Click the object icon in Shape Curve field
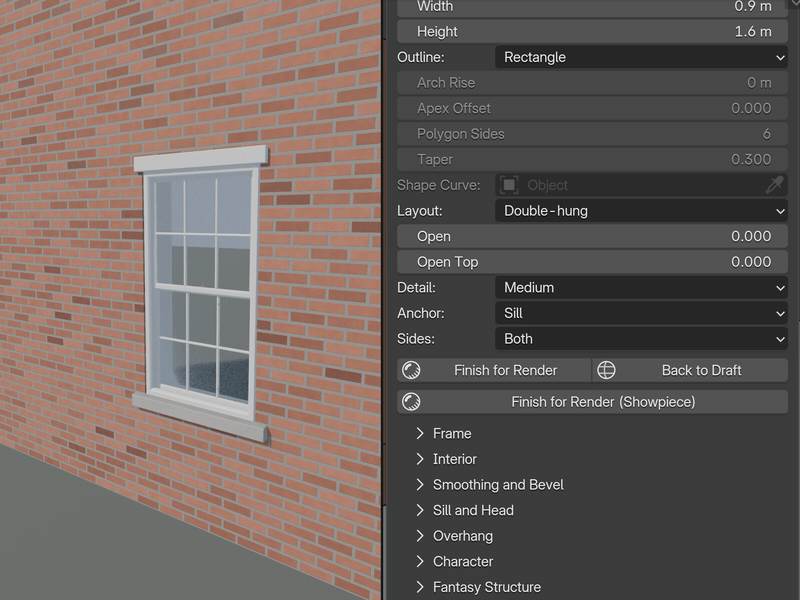Screen dimensions: 800x600 pos(509,185)
